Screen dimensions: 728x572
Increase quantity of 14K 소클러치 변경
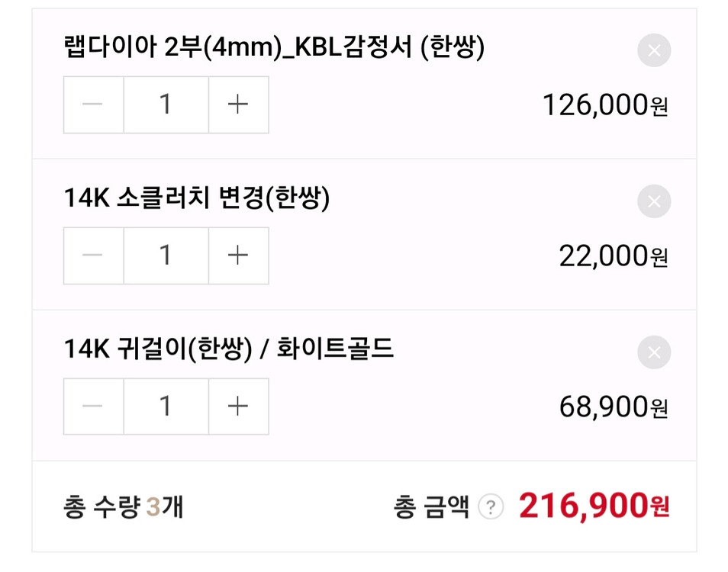coord(238,255)
